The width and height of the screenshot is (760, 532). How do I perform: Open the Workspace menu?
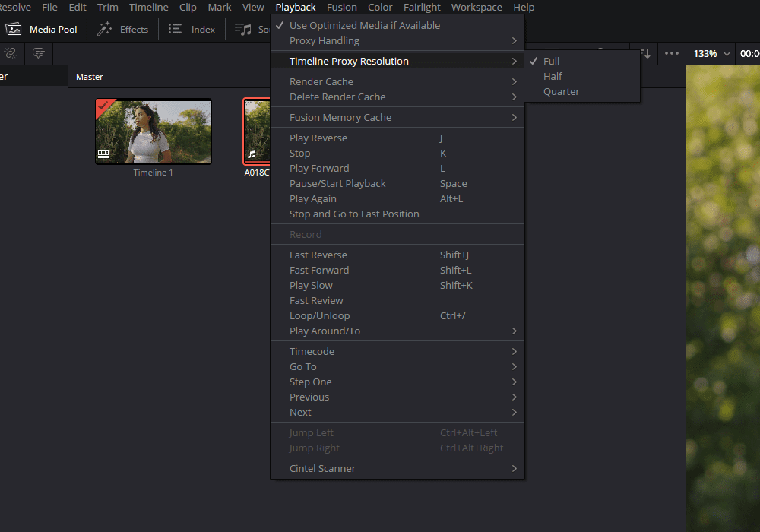pyautogui.click(x=477, y=7)
